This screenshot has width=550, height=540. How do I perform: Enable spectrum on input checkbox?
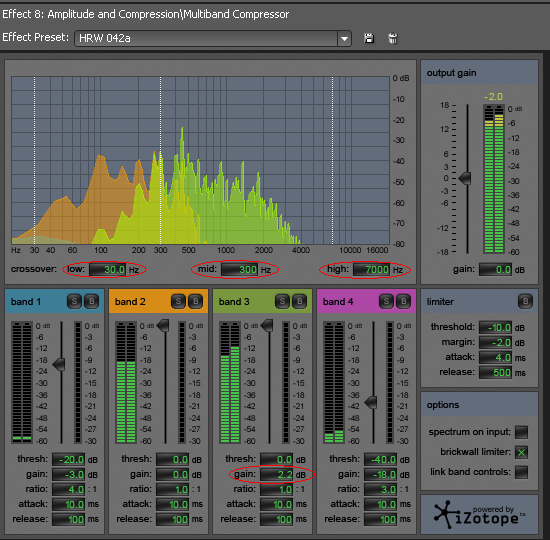521,432
